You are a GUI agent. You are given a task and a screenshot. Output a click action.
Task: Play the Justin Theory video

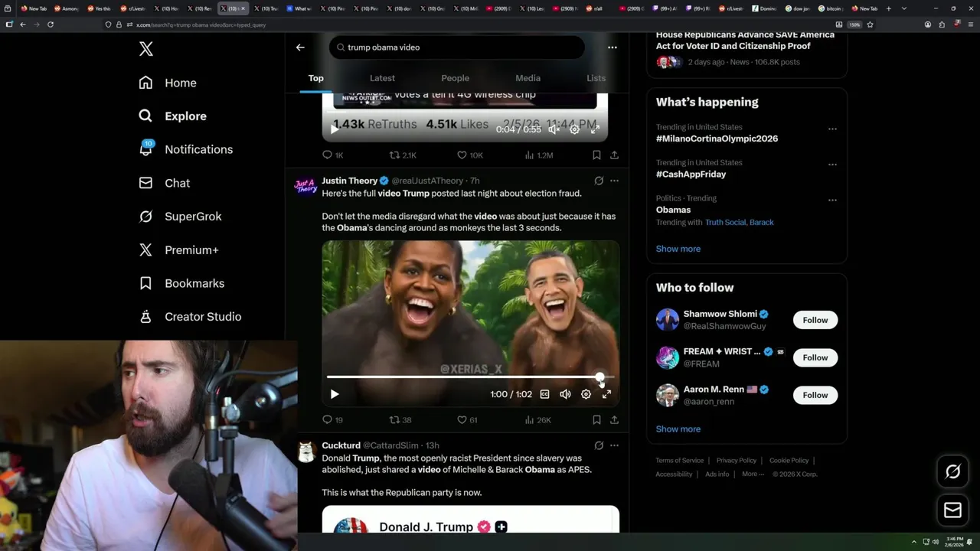[335, 394]
